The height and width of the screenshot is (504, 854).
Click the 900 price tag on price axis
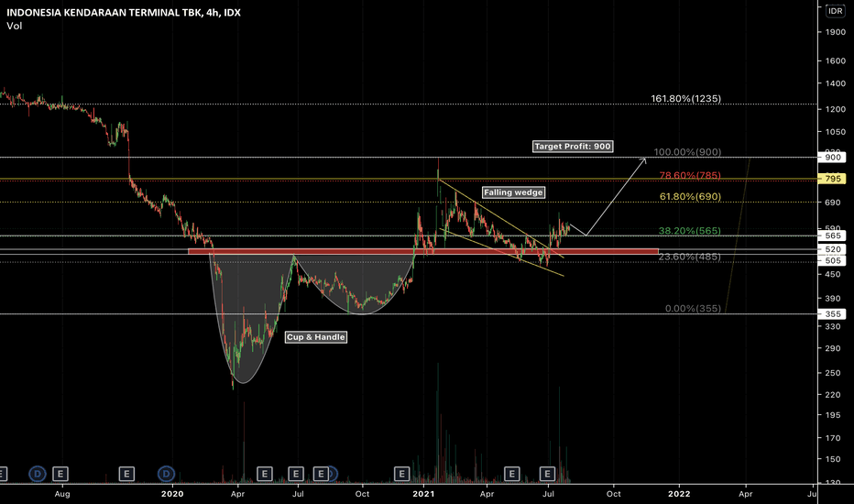[832, 157]
